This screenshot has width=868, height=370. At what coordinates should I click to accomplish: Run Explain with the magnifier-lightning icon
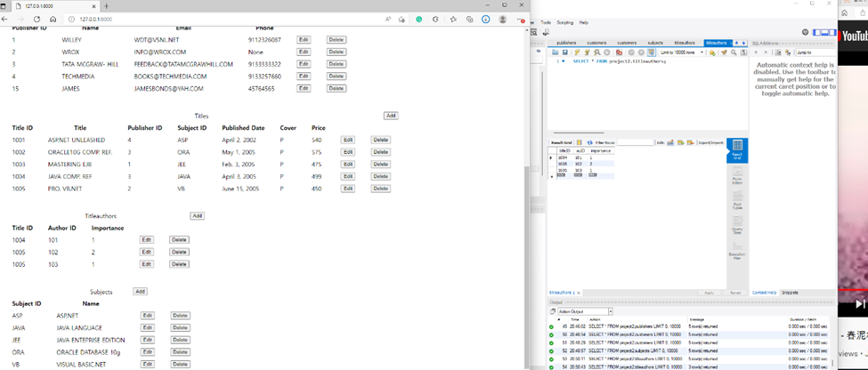(x=596, y=52)
